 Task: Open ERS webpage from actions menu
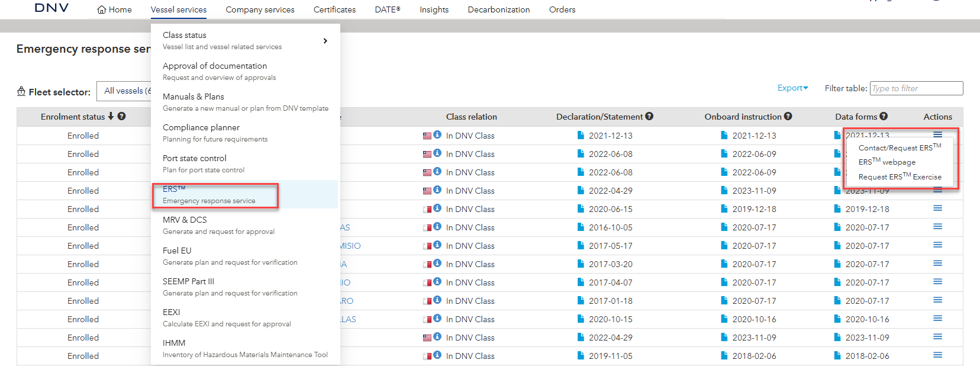[x=887, y=162]
